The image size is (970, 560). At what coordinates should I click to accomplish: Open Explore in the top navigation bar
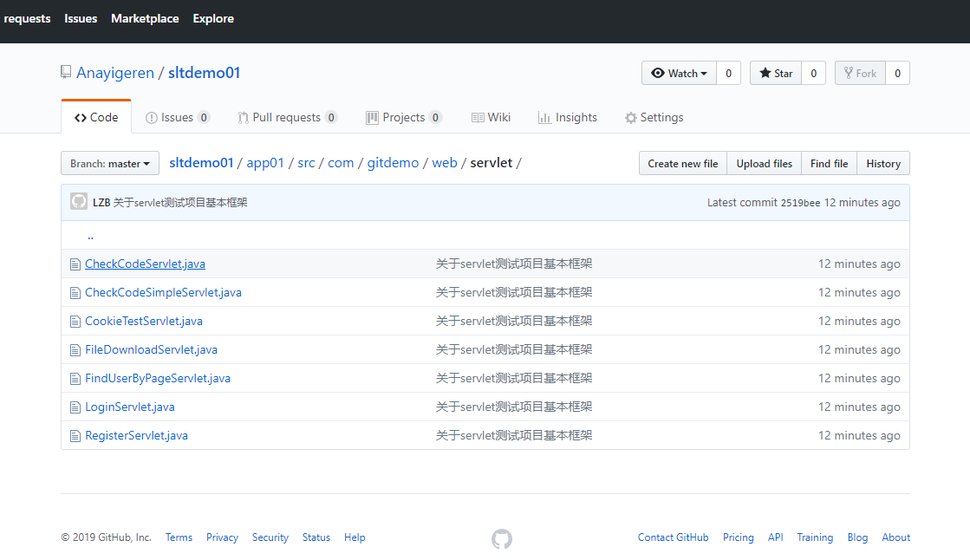coord(213,18)
